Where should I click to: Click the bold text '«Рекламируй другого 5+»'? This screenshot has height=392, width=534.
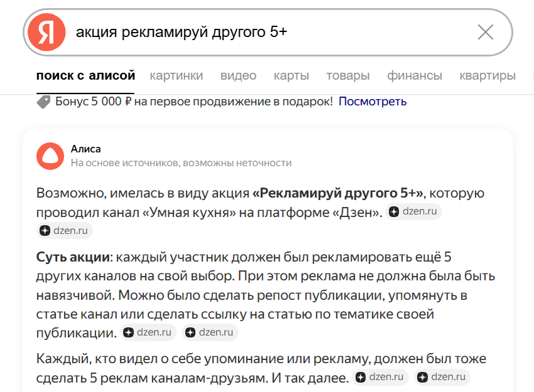pyautogui.click(x=338, y=193)
